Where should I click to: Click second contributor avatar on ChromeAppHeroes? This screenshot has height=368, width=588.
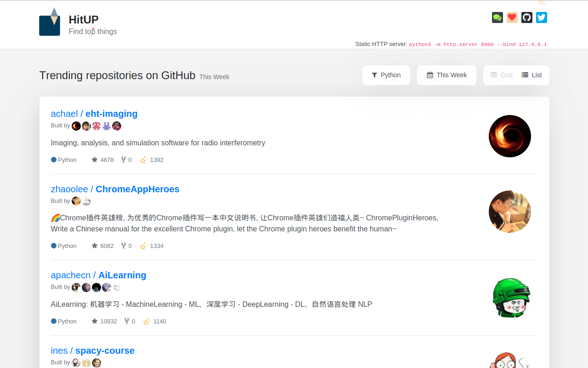[86, 201]
